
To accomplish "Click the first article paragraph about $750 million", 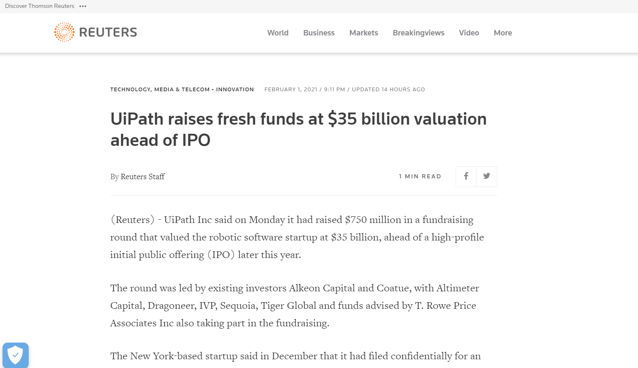I will 297,237.
